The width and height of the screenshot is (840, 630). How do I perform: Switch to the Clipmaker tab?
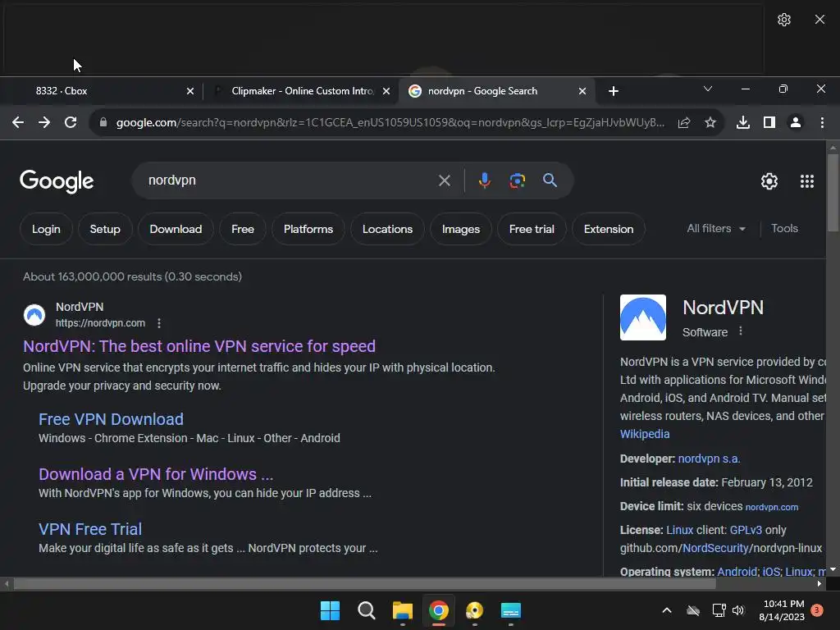click(x=301, y=91)
